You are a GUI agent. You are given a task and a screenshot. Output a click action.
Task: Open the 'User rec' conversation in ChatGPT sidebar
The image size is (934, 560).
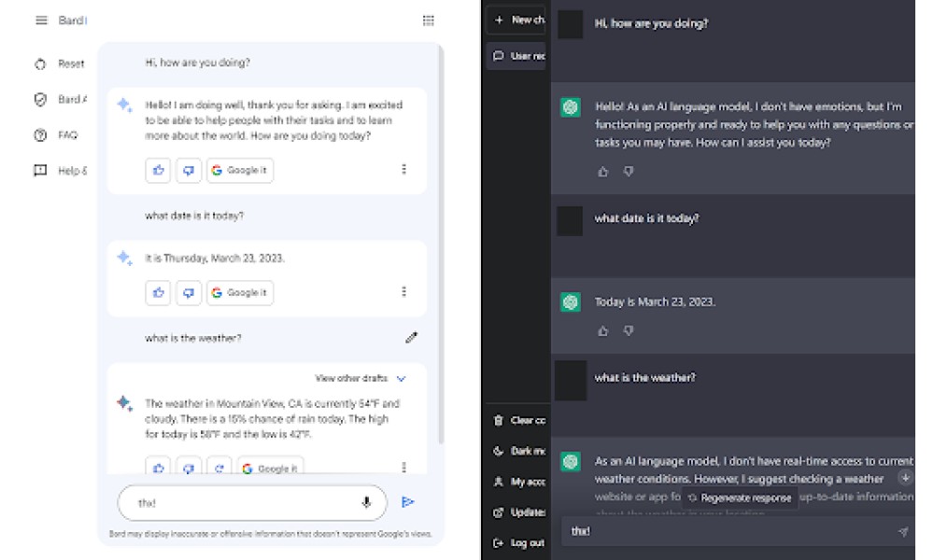(x=516, y=56)
